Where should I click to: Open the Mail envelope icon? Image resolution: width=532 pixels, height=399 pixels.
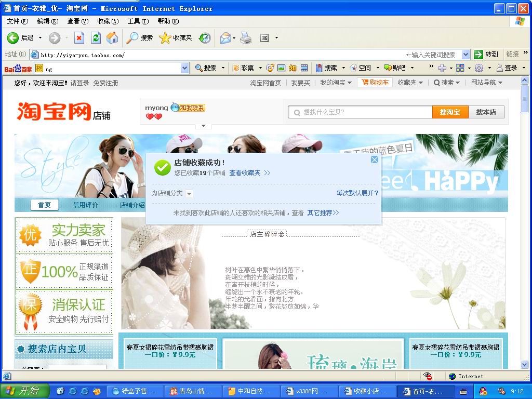[225, 37]
